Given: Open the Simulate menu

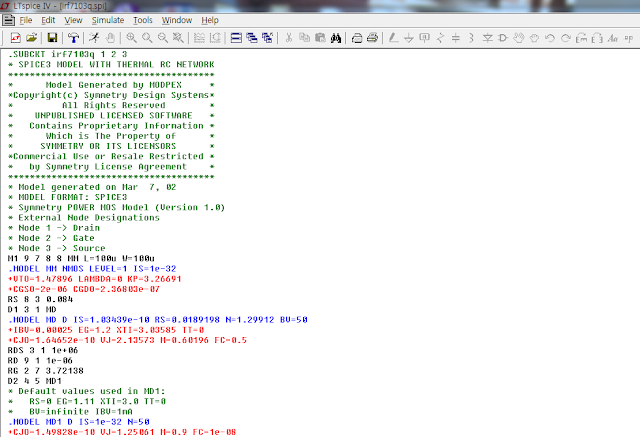Looking at the screenshot, I should click(x=108, y=20).
